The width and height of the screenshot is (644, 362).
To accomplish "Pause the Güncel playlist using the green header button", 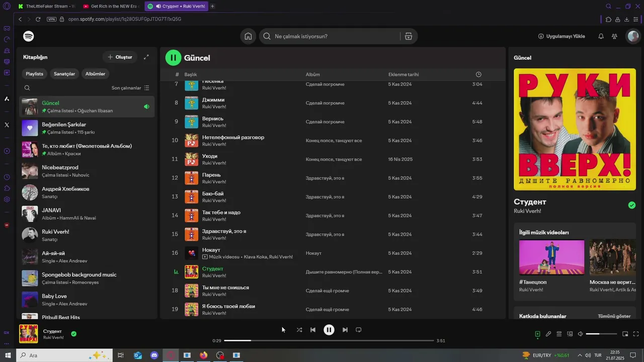I will tap(173, 58).
